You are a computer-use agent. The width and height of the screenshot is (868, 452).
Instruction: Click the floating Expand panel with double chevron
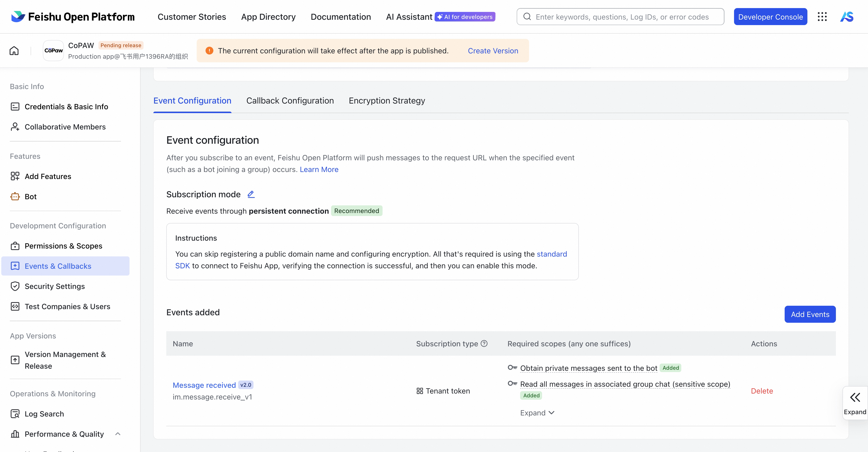855,403
